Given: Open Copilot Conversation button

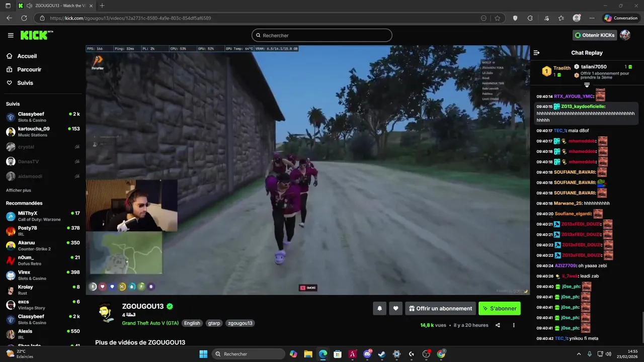Looking at the screenshot, I should [x=621, y=18].
